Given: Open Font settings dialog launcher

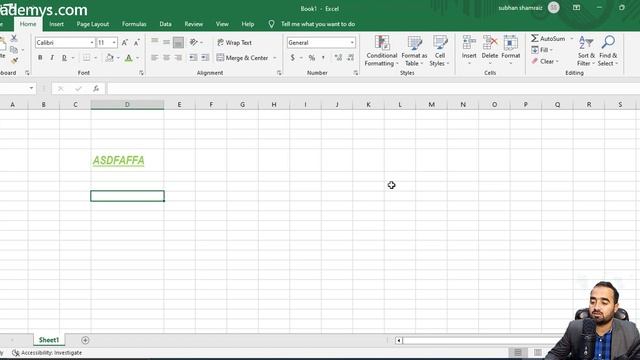Looking at the screenshot, I should (x=141, y=73).
